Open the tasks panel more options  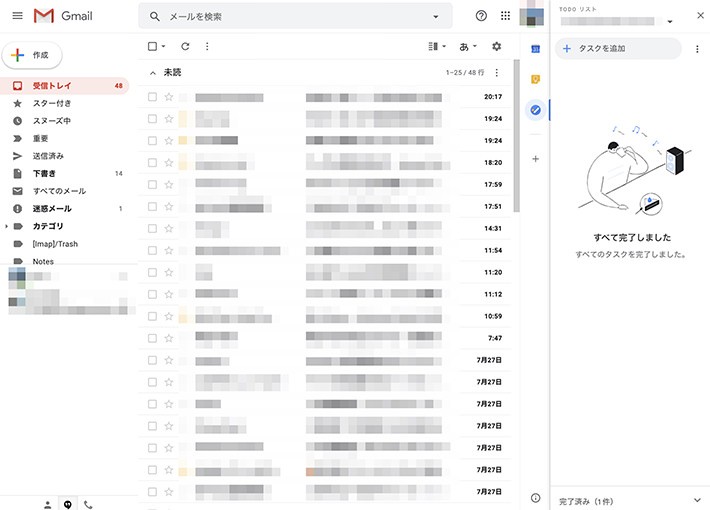coord(697,49)
